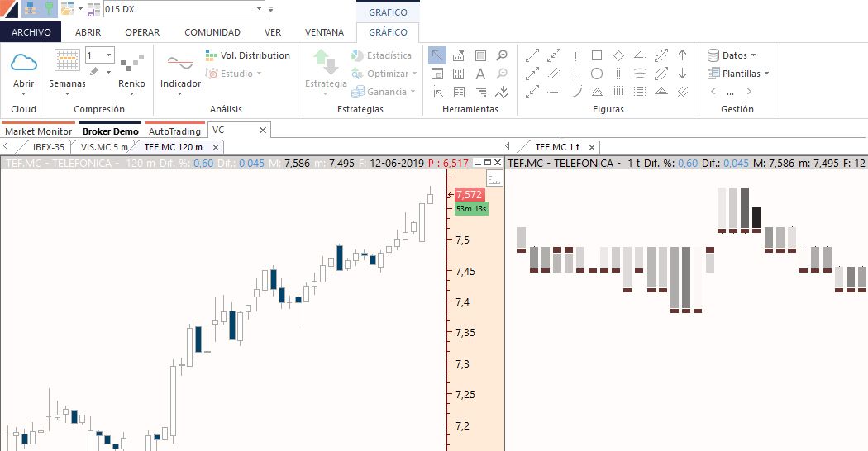Open the ARCHIVO menu
The width and height of the screenshot is (868, 451).
click(x=31, y=32)
